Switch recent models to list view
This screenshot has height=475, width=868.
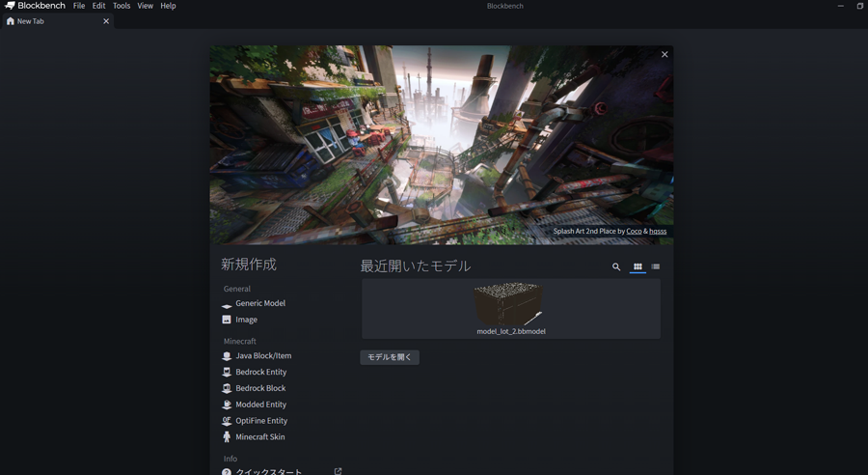pos(656,267)
